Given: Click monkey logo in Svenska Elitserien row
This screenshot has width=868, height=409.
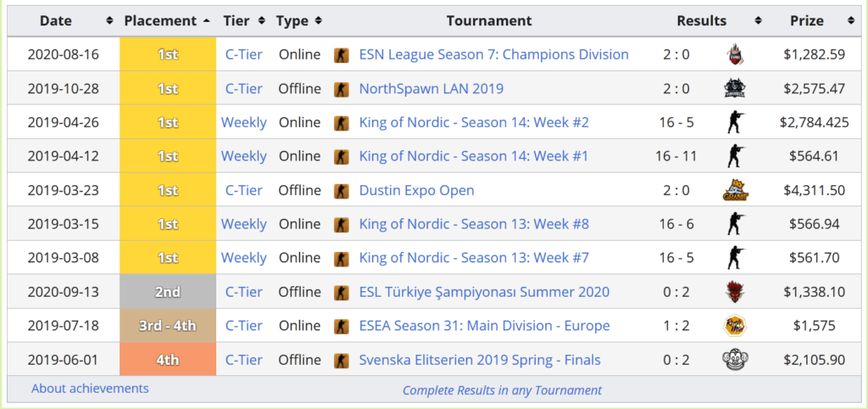Looking at the screenshot, I should pos(735,360).
